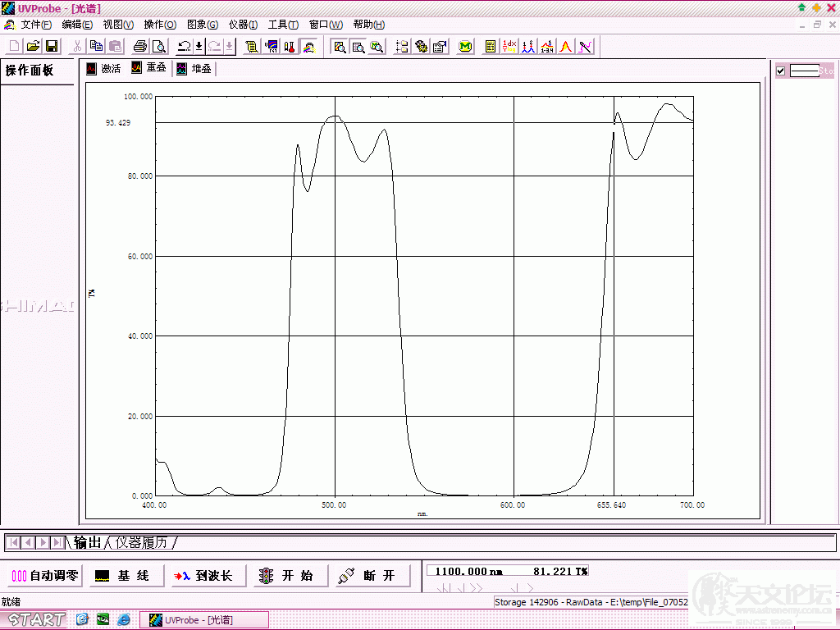Open the 仪器(I) menu
The width and height of the screenshot is (840, 630).
pos(243,25)
